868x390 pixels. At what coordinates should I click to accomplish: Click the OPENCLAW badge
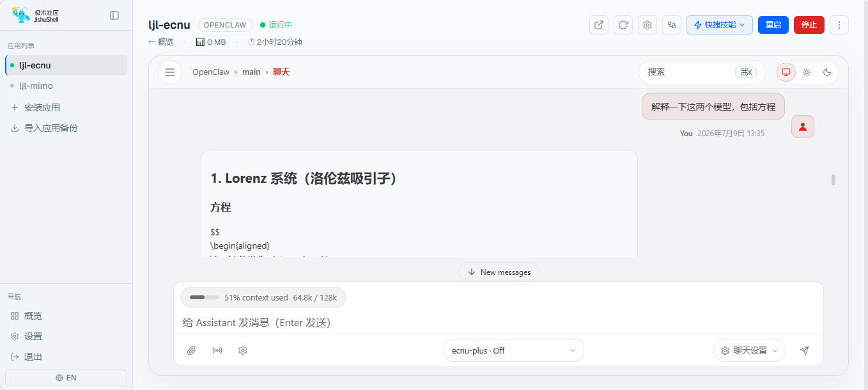(225, 25)
